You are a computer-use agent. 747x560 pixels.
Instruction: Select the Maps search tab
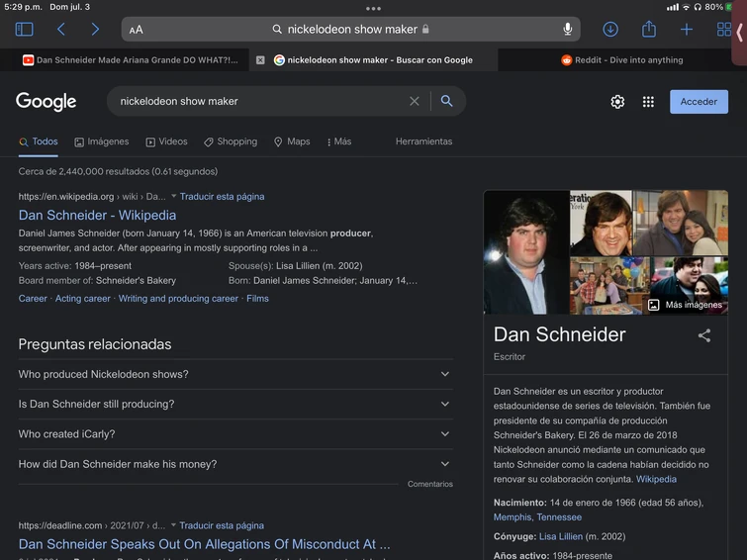292,141
